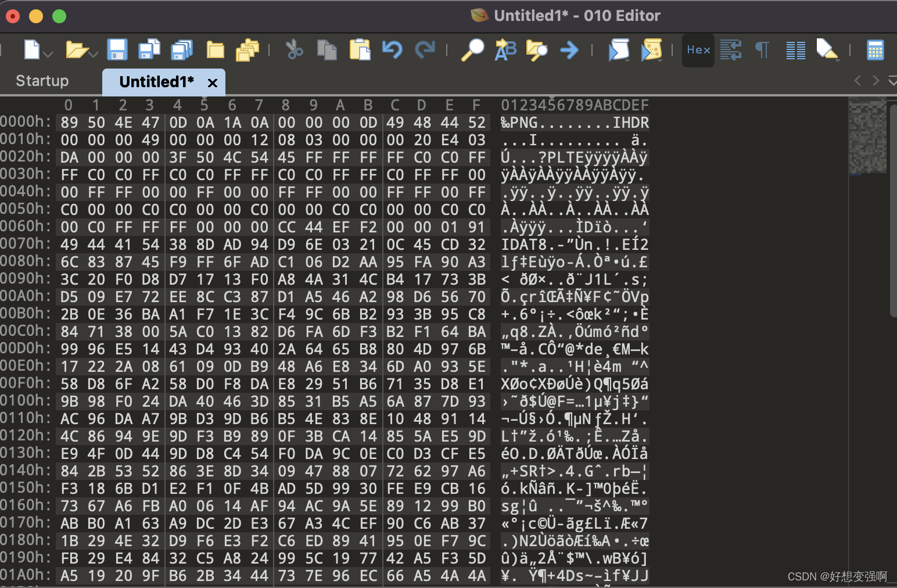Click address label 0100h
This screenshot has height=588, width=897.
26,400
